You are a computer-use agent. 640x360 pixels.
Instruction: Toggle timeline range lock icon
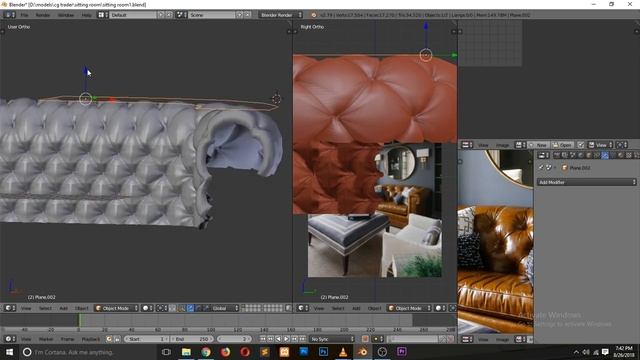[x=117, y=339]
